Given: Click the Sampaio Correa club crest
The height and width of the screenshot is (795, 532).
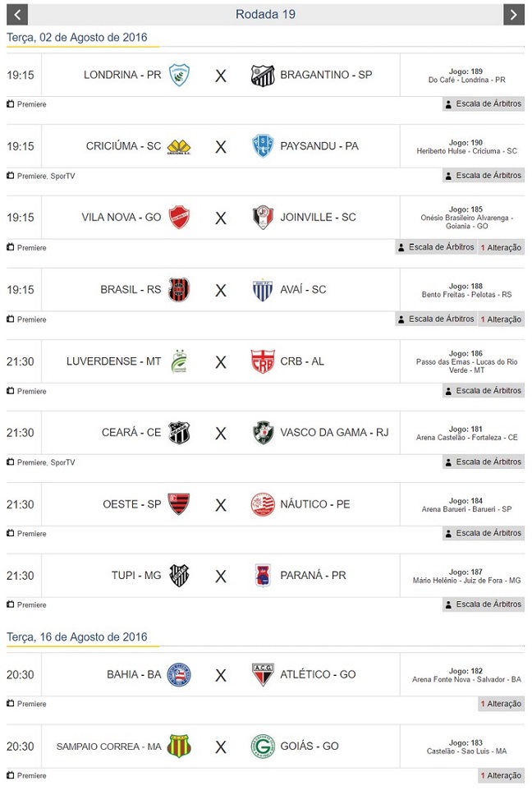Looking at the screenshot, I should pos(179,747).
